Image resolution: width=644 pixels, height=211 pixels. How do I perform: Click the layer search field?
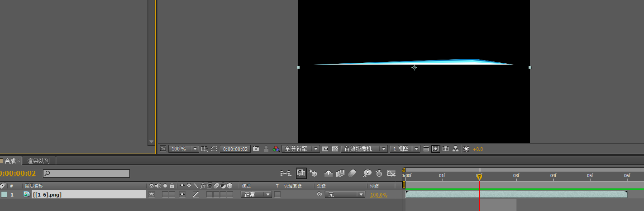tap(86, 173)
